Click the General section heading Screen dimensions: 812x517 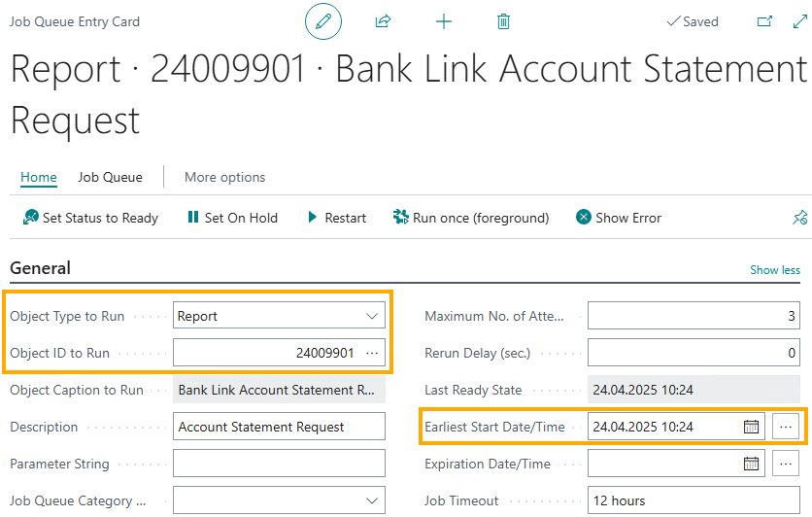[x=41, y=268]
